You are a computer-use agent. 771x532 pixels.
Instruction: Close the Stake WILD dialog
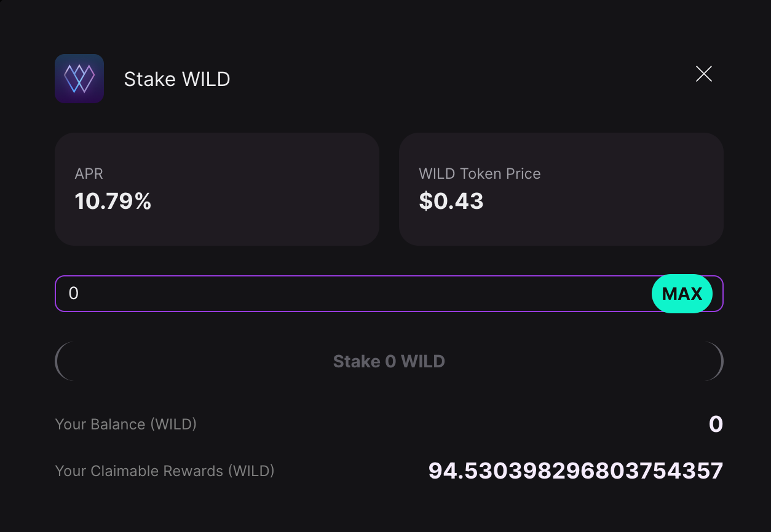point(703,74)
